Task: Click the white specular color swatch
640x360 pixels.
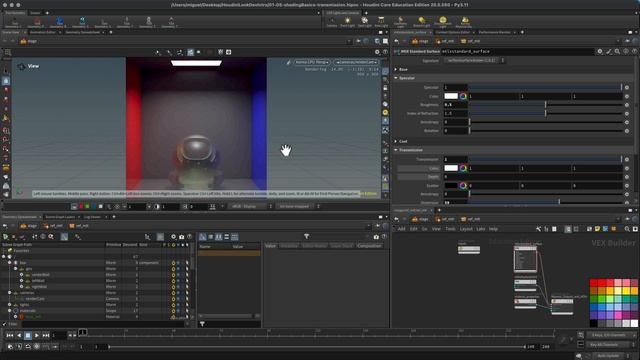Action: coord(451,96)
